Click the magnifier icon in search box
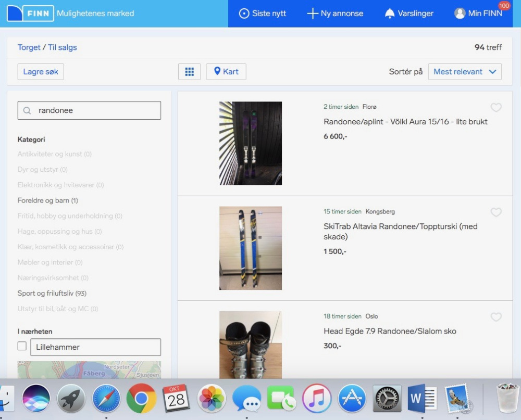521x420 pixels. [27, 110]
